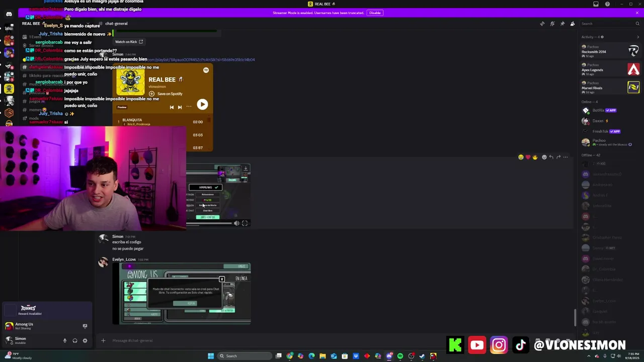Image resolution: width=644 pixels, height=362 pixels.
Task: Open the Threads icon in channel header
Action: [542, 24]
